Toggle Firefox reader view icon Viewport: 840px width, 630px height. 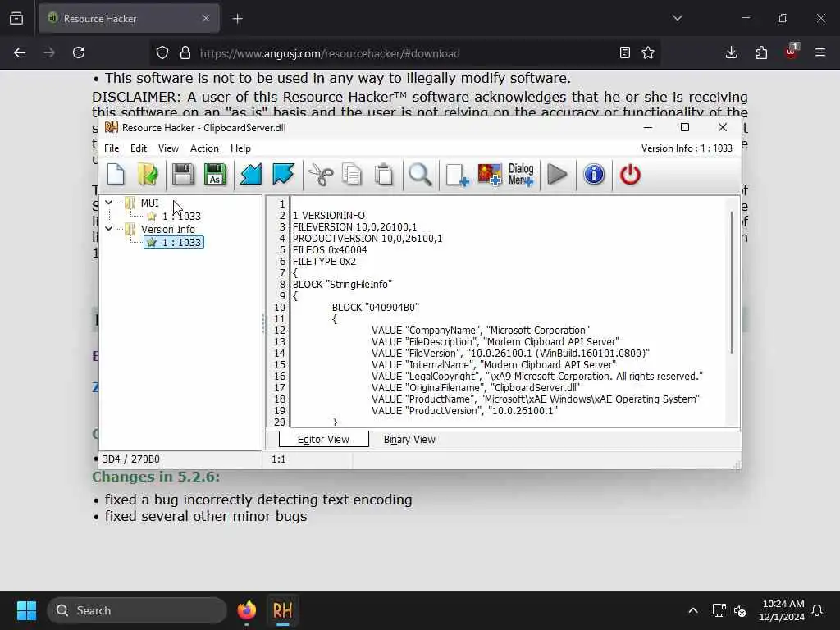(x=624, y=52)
